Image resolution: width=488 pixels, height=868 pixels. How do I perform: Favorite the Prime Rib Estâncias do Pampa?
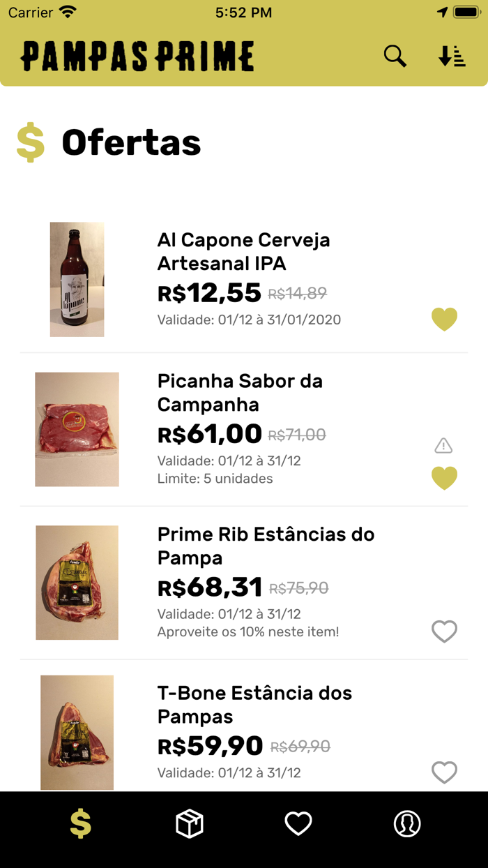click(x=444, y=631)
